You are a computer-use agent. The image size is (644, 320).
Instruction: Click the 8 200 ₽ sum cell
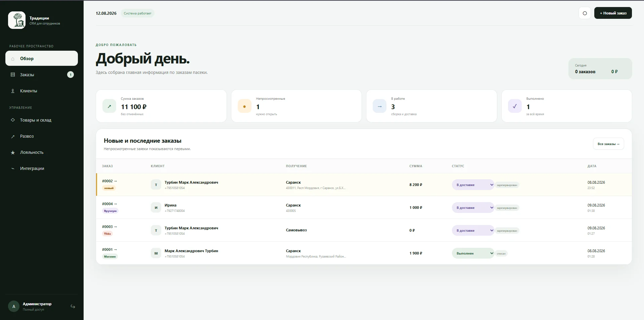coord(416,185)
